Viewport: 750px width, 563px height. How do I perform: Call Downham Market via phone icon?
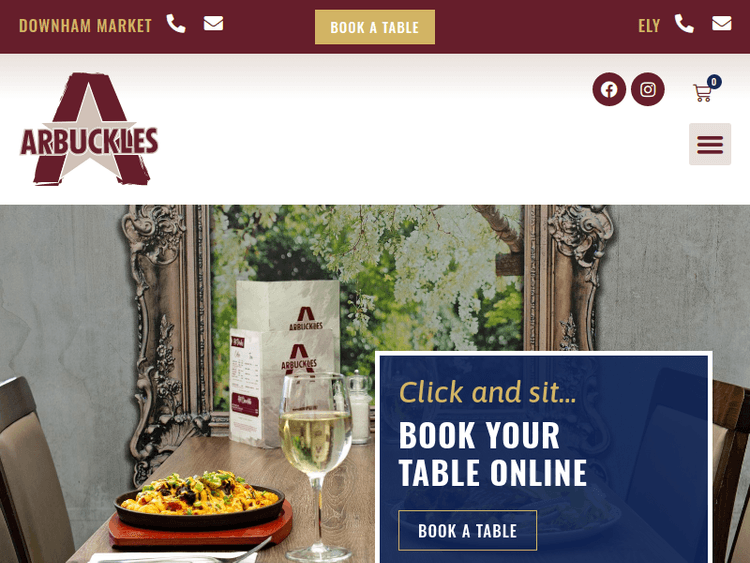pos(176,23)
